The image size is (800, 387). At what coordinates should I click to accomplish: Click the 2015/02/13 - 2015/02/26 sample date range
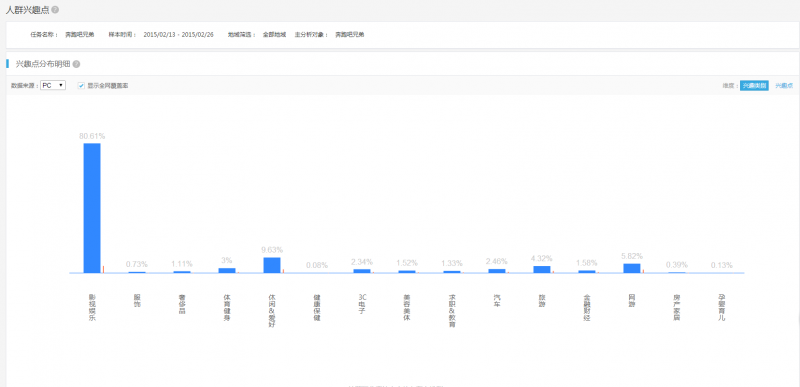(x=179, y=35)
